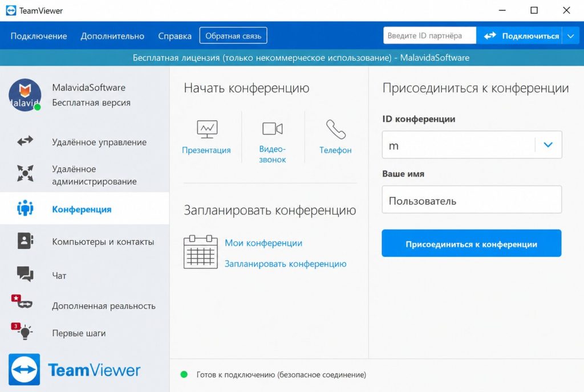This screenshot has width=584, height=392.
Task: Close the TeamViewer window
Action: tap(566, 10)
